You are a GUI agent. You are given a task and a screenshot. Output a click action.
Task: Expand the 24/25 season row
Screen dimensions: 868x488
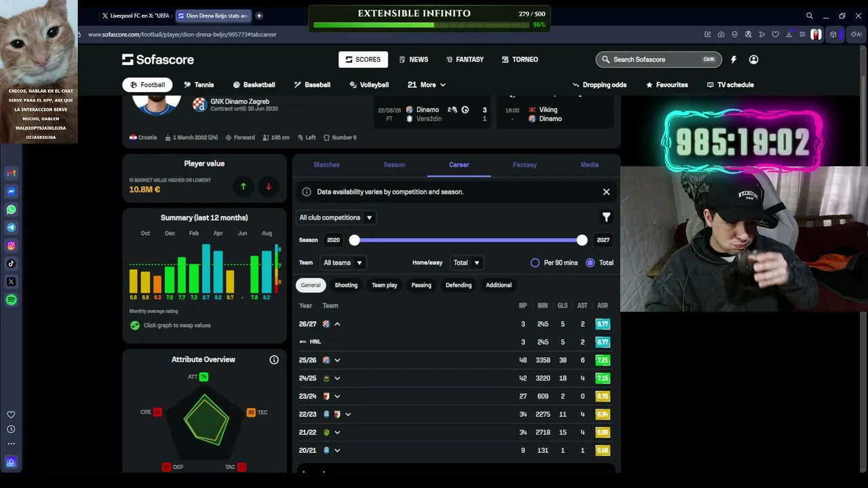(x=337, y=378)
